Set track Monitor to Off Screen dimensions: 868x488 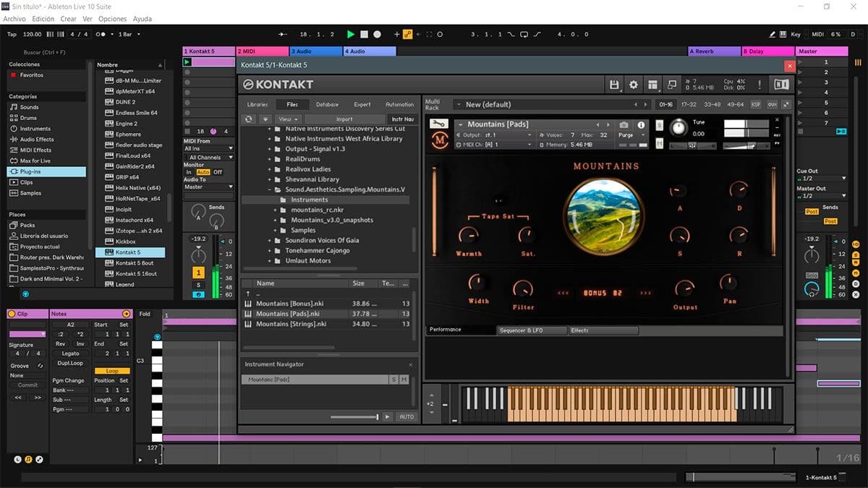(x=218, y=172)
